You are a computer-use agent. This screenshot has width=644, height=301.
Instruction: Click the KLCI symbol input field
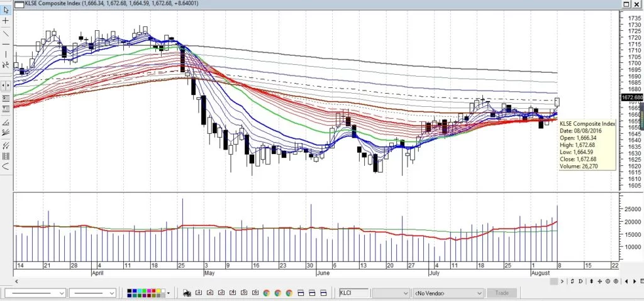[x=353, y=293]
